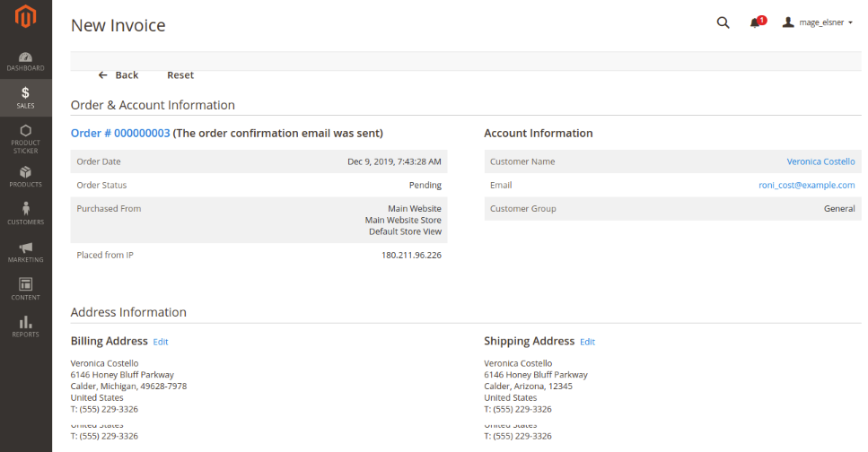The image size is (868, 452).
Task: Click the Magento logo icon
Action: 25,18
